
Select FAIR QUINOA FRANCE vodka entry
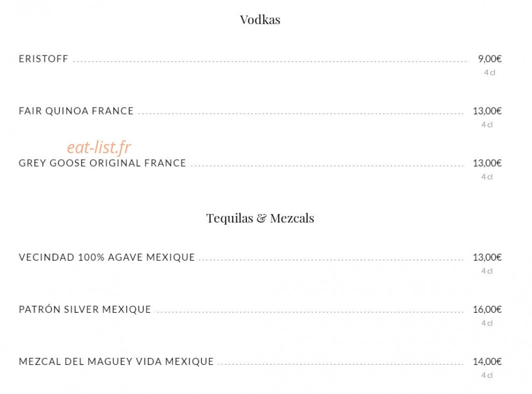pyautogui.click(x=76, y=111)
